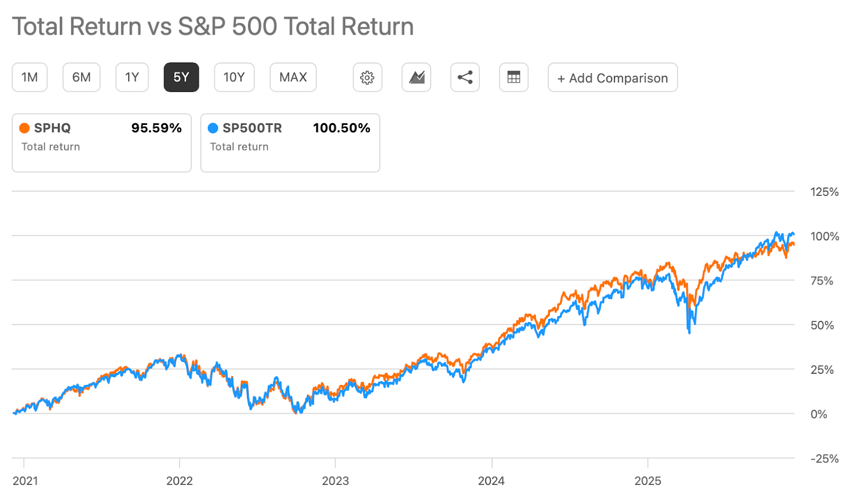Click the blue SP500TR color dot
Viewport: 855px width, 504px height.
coord(213,128)
